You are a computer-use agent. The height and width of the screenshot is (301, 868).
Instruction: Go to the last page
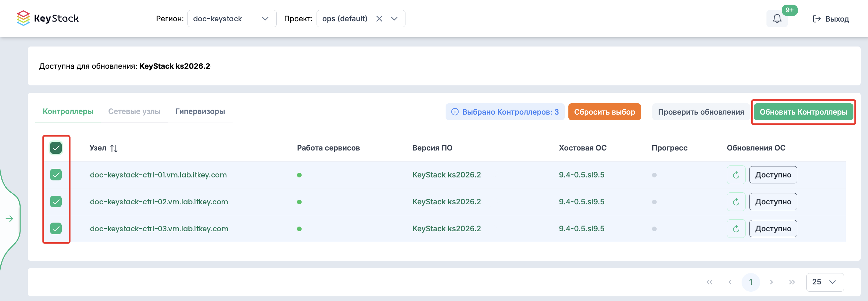tap(792, 282)
